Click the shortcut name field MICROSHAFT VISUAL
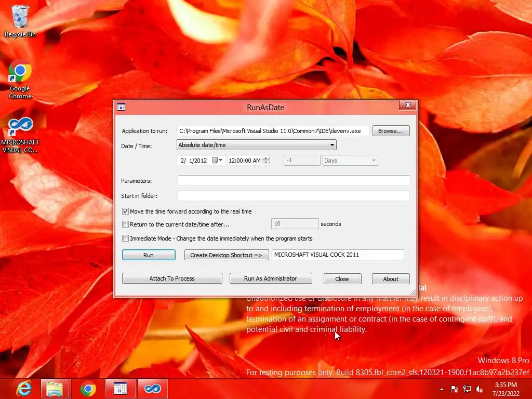 point(338,255)
